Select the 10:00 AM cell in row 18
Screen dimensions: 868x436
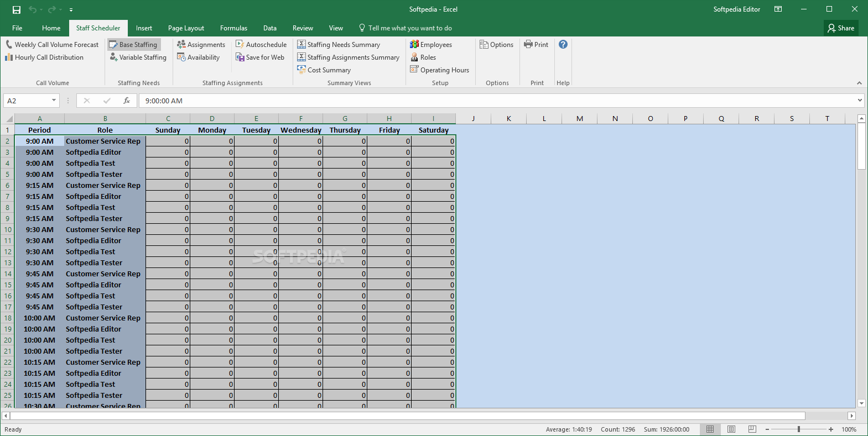(x=40, y=318)
